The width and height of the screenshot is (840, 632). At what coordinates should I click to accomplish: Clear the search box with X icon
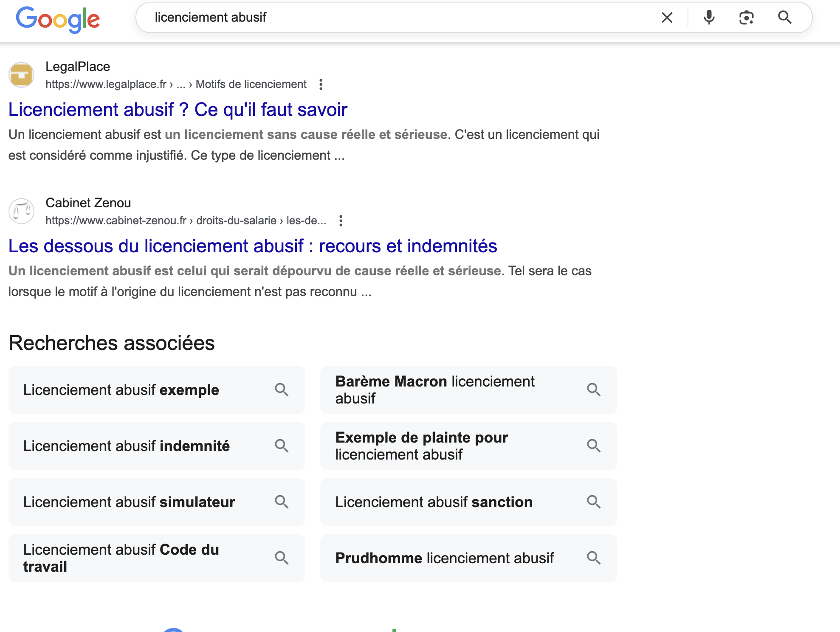[x=667, y=17]
